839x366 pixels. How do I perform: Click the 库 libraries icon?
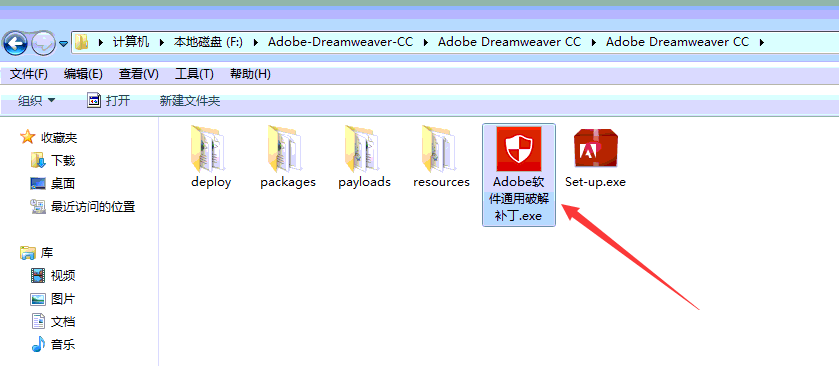pyautogui.click(x=27, y=253)
